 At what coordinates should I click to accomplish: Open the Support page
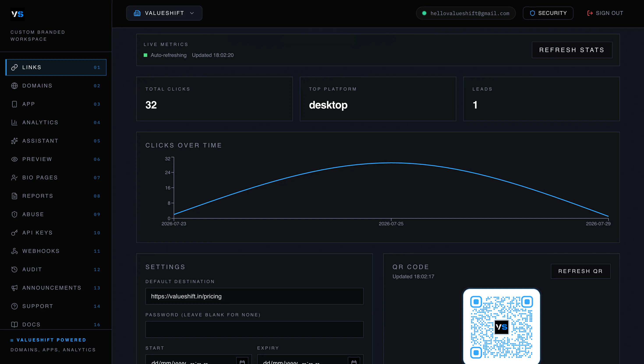[x=56, y=306]
